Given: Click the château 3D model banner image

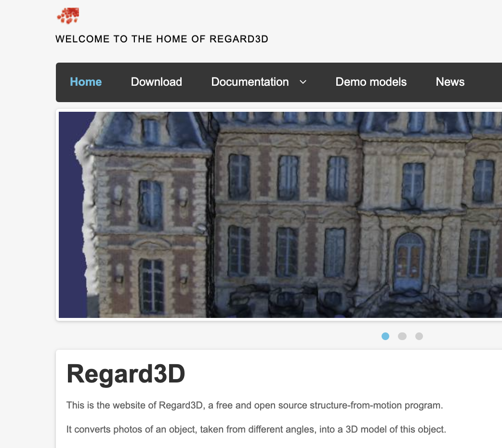Looking at the screenshot, I should pyautogui.click(x=279, y=214).
